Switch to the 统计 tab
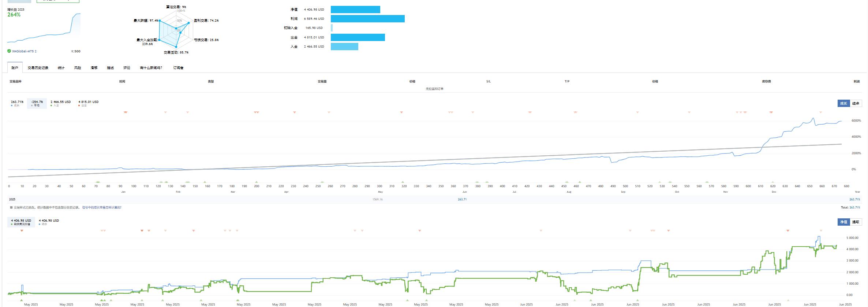868x307 pixels. [61, 68]
